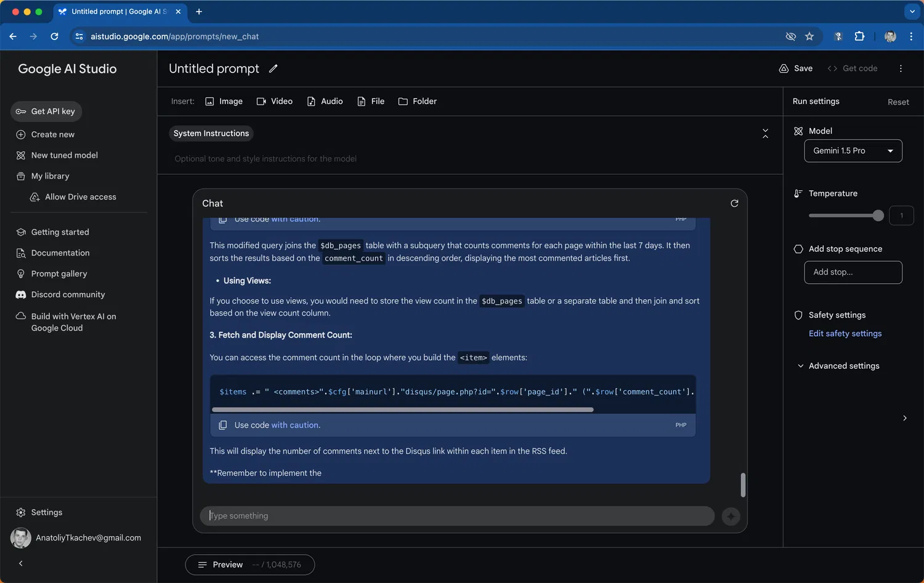The image size is (924, 583).
Task: Reset the run settings
Action: [898, 102]
